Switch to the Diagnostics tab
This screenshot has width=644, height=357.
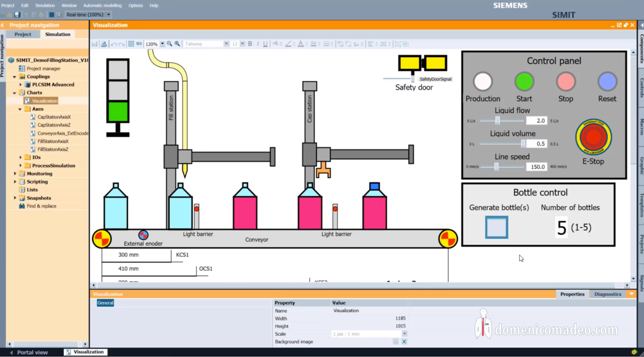click(x=608, y=294)
